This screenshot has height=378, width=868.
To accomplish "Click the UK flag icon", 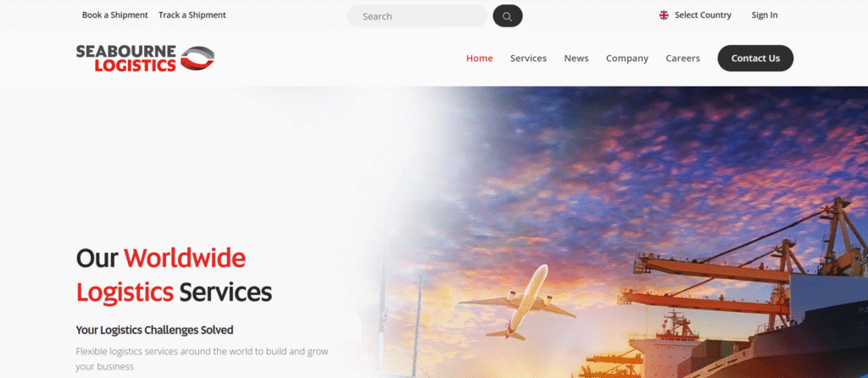I will coord(664,15).
